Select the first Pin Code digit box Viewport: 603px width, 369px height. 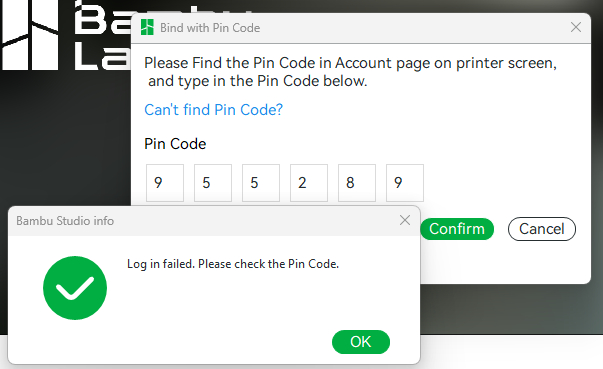[165, 183]
